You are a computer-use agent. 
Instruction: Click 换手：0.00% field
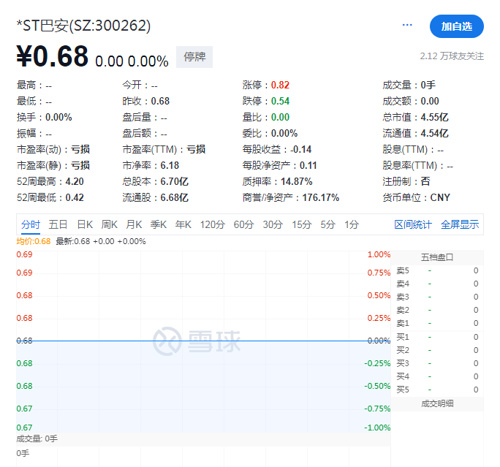click(x=44, y=117)
